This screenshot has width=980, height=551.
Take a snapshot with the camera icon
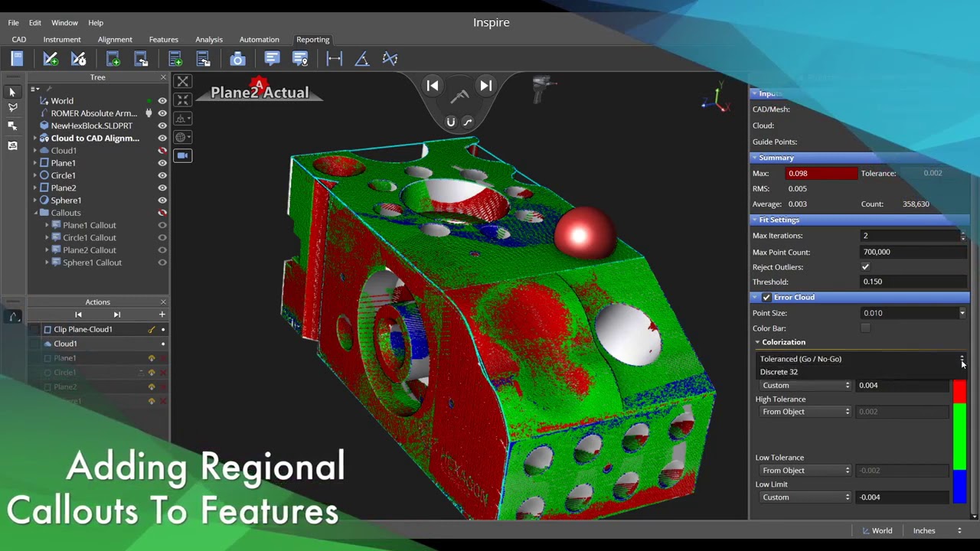(237, 59)
